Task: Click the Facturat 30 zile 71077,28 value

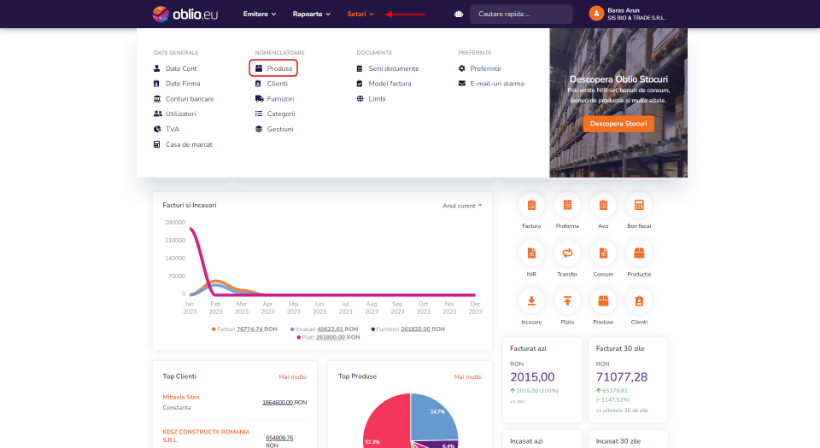Action: click(x=622, y=377)
